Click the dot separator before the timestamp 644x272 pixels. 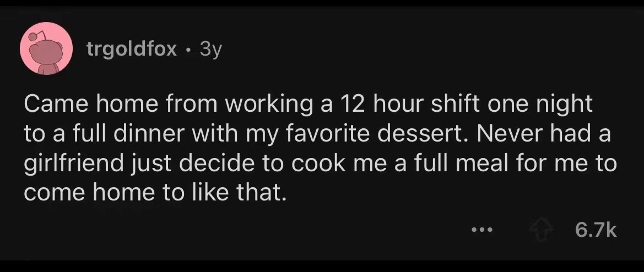pyautogui.click(x=188, y=50)
